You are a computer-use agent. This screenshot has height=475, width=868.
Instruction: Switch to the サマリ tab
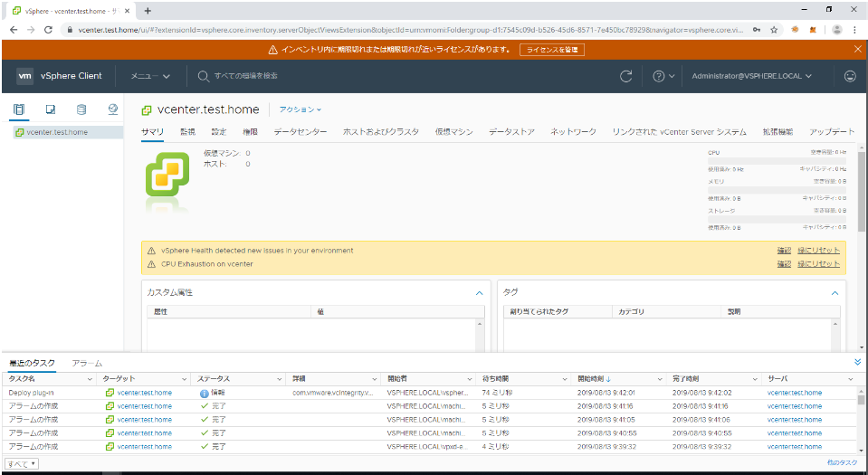tap(152, 132)
